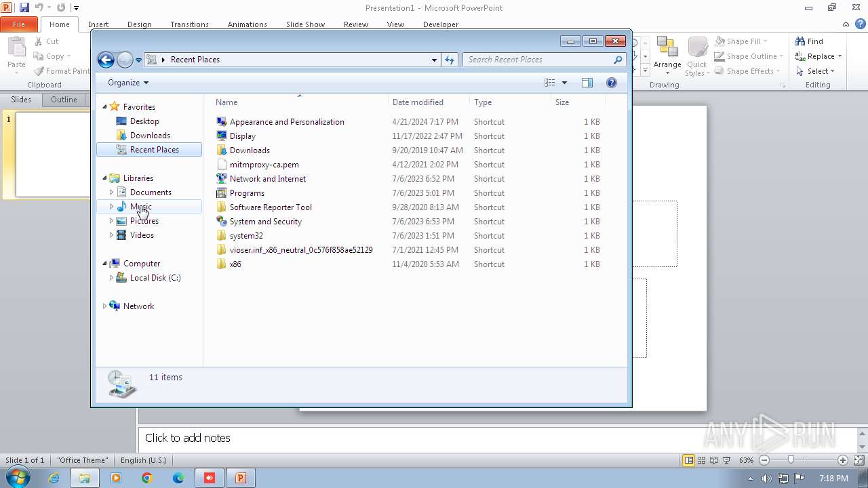Select the mitmproxy-ca.pem file
This screenshot has width=868, height=488.
tap(264, 165)
